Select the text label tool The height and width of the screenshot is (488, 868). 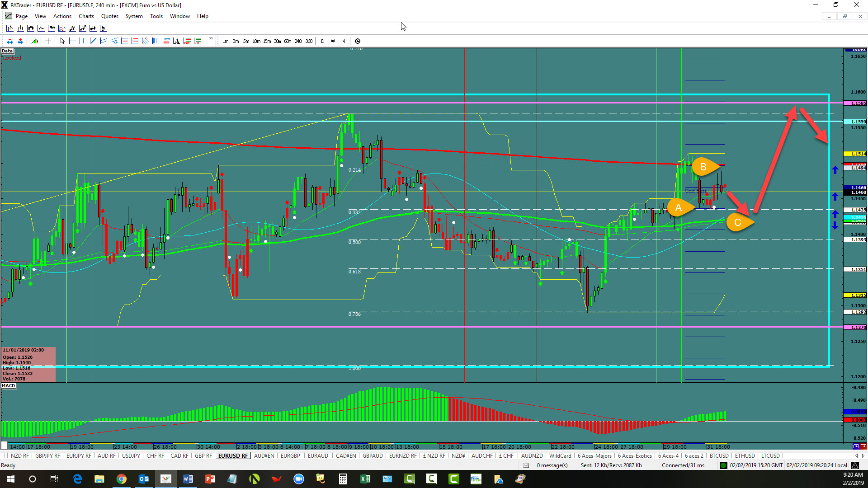[x=176, y=41]
